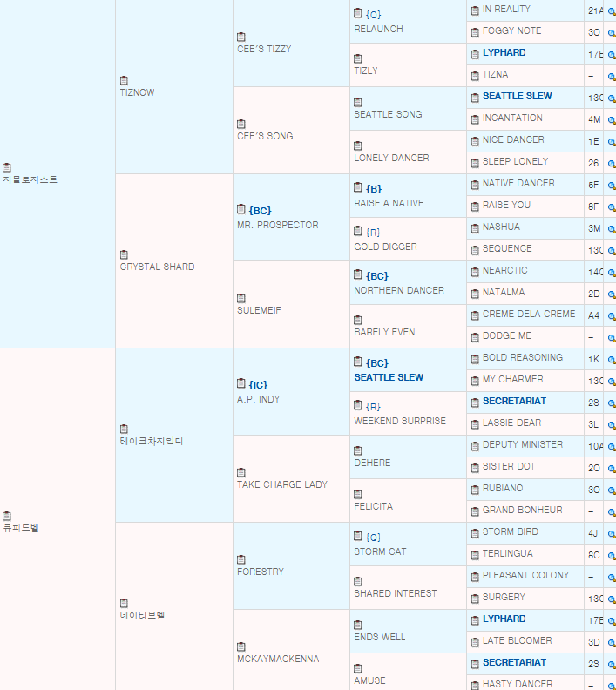Click the clipboard icon above 지롤도지스트
Image resolution: width=616 pixels, height=690 pixels.
point(7,167)
